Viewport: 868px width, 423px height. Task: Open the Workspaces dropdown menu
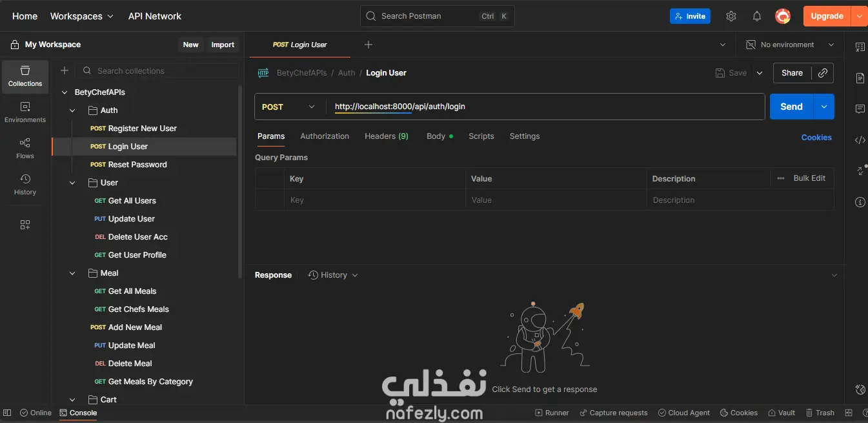[82, 16]
